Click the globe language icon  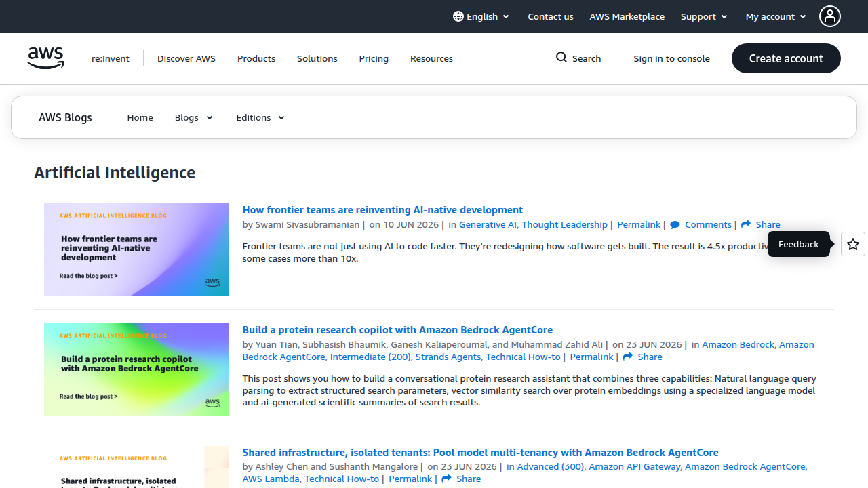[458, 16]
